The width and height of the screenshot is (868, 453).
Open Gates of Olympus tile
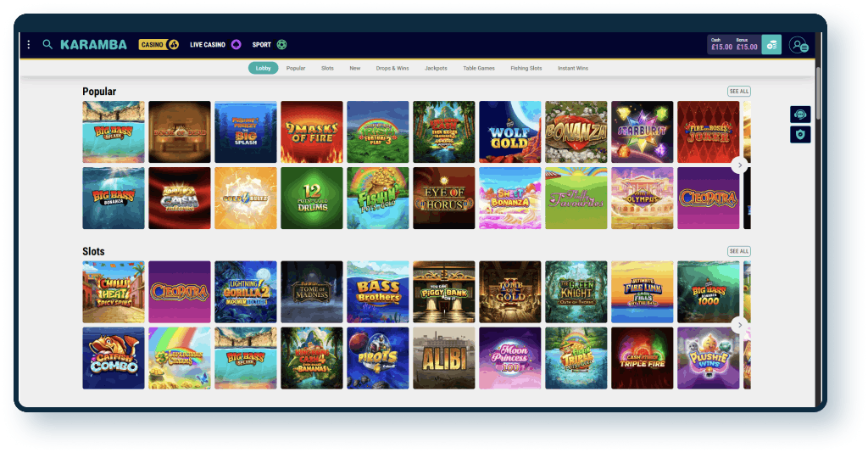(643, 199)
